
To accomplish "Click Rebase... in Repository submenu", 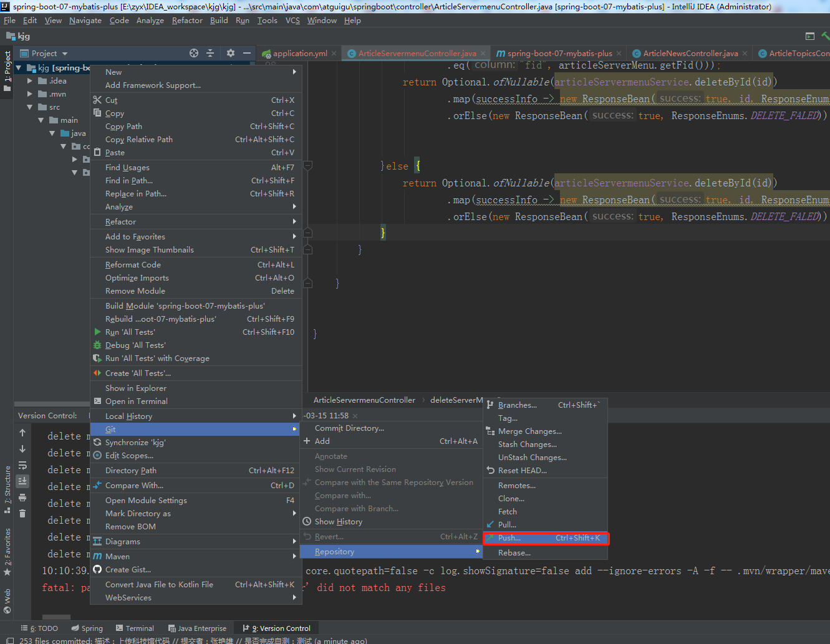I will [x=546, y=553].
